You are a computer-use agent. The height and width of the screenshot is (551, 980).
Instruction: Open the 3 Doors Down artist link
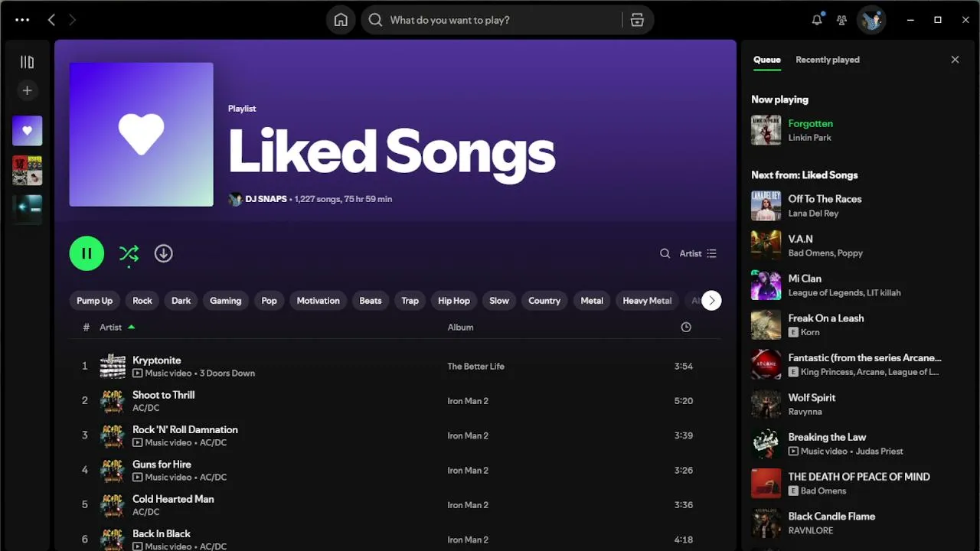click(x=227, y=373)
